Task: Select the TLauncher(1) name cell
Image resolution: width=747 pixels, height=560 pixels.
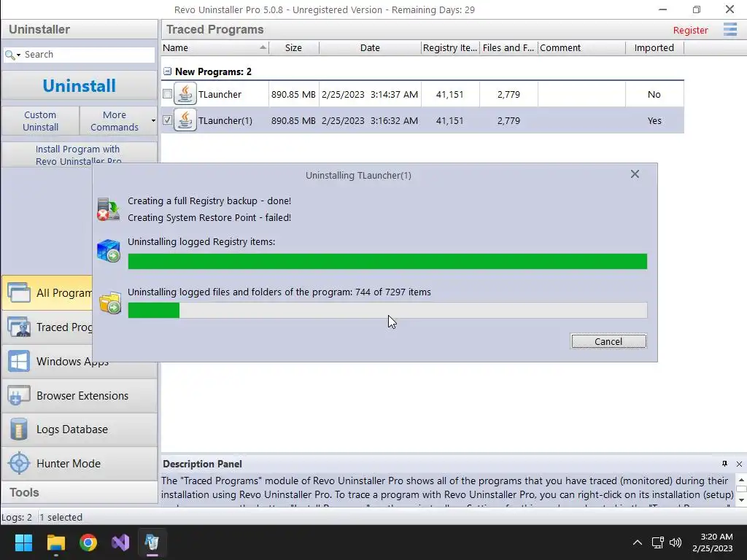Action: coord(225,120)
